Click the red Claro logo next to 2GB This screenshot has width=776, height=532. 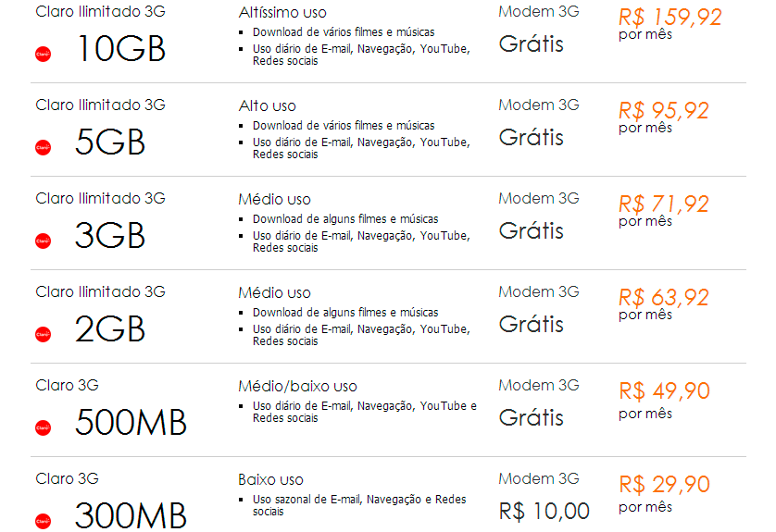(43, 333)
